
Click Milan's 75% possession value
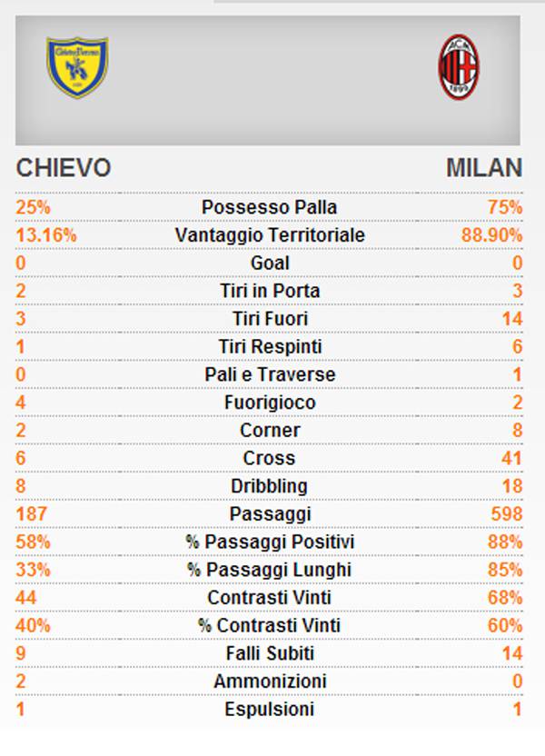tap(505, 207)
